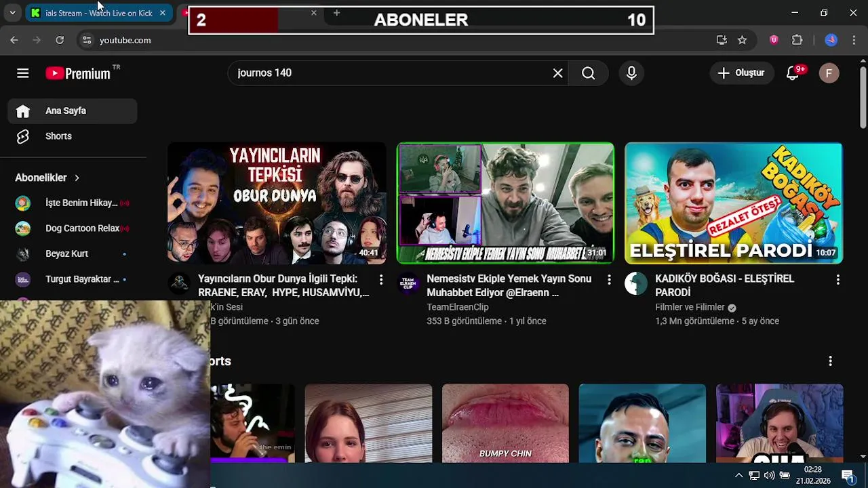Open the taskbar volume icon

click(769, 475)
